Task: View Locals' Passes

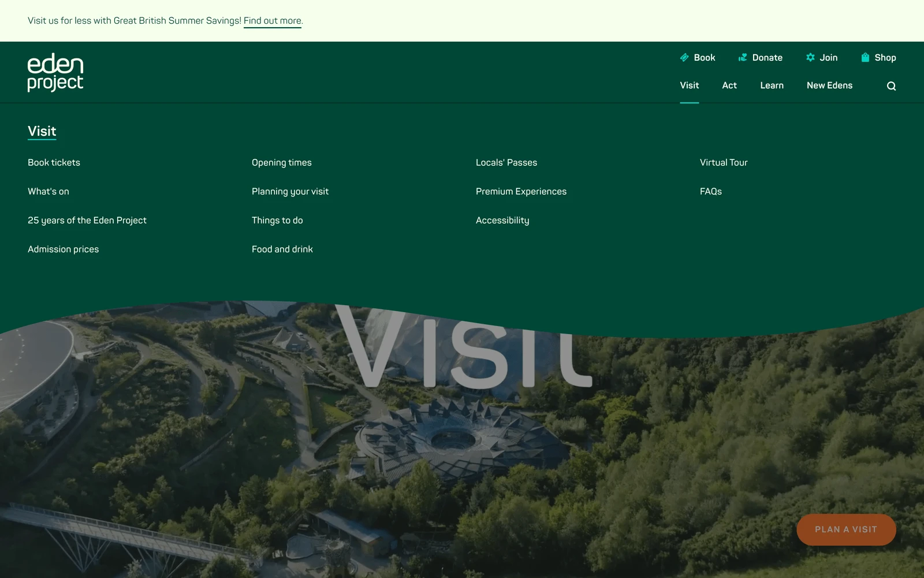Action: (x=506, y=162)
